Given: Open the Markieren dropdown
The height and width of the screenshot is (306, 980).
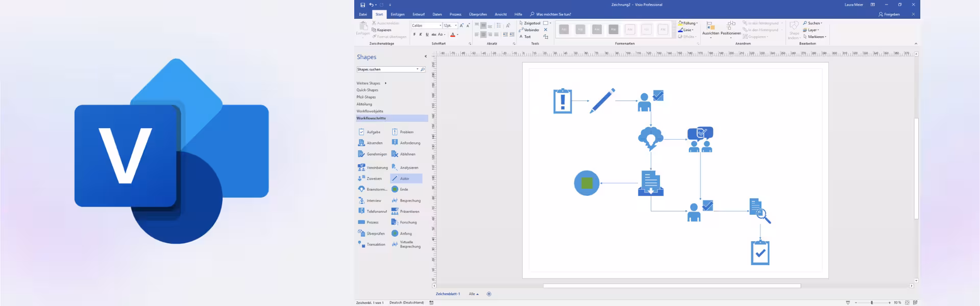Looking at the screenshot, I should coord(815,37).
